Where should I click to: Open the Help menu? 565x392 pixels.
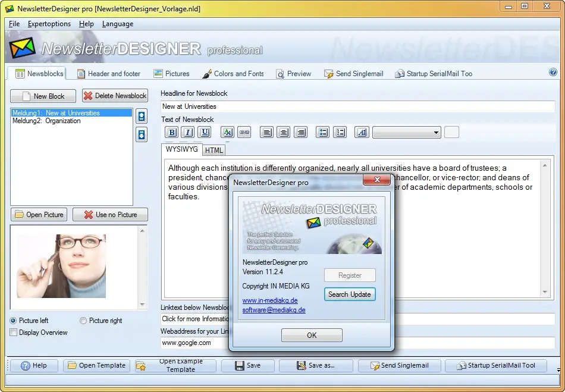tap(86, 24)
